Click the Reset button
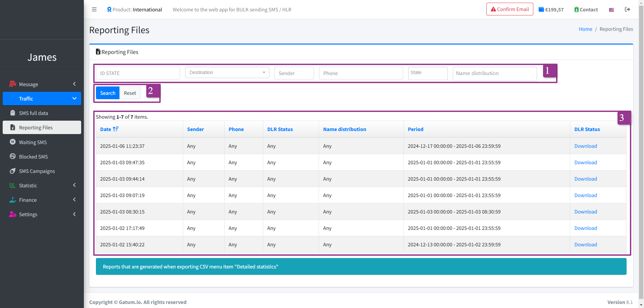The width and height of the screenshot is (644, 308). click(130, 93)
